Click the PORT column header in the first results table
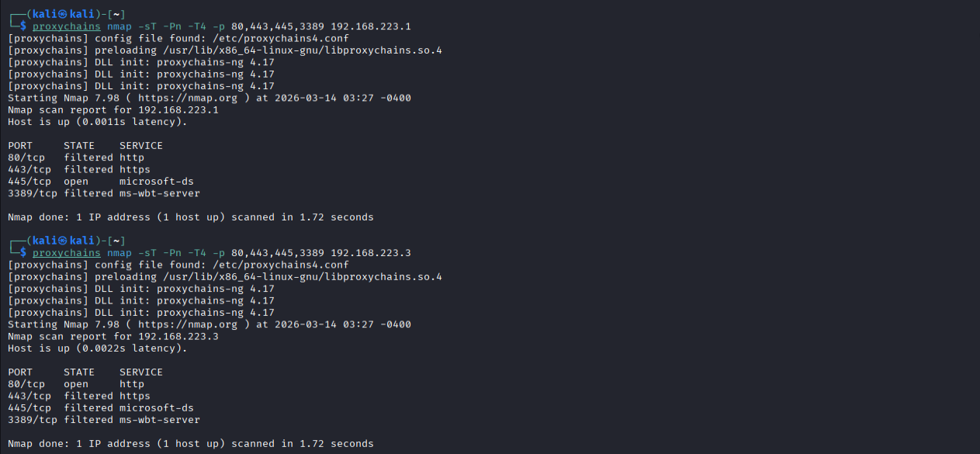This screenshot has height=454, width=980. [20, 146]
